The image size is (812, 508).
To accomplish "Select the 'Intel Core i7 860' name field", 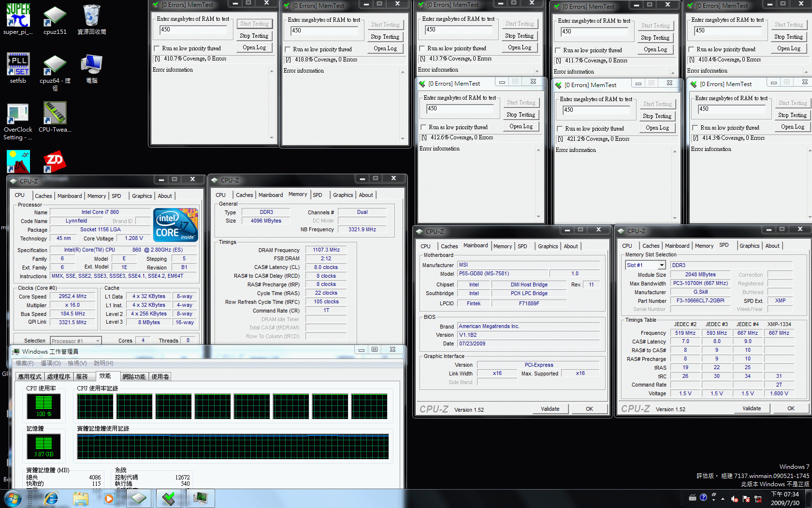I will (x=100, y=212).
